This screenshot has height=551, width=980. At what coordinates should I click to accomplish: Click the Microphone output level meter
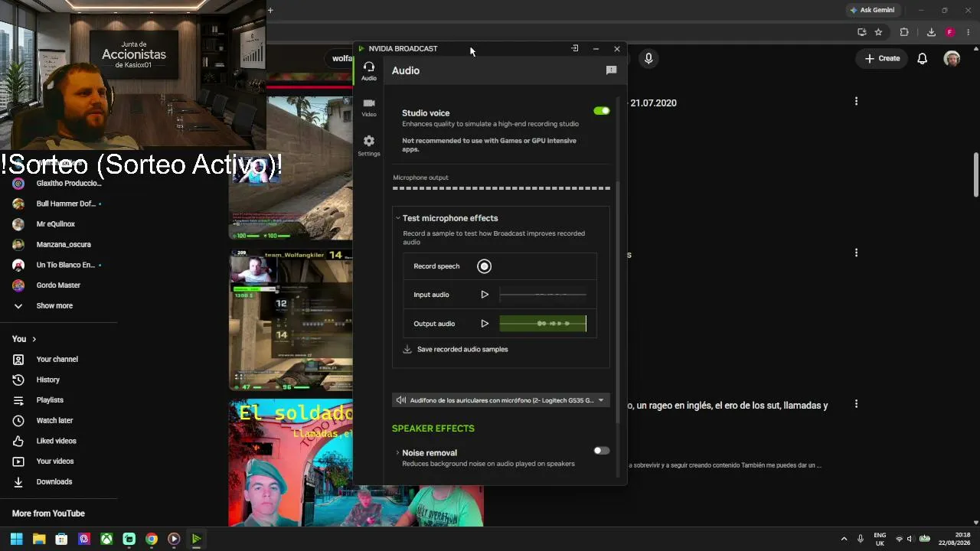(501, 187)
